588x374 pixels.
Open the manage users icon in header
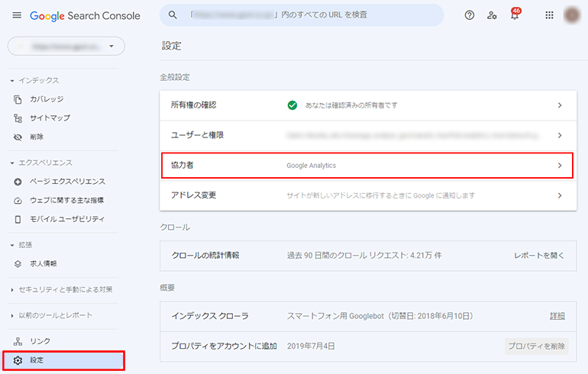tap(492, 15)
